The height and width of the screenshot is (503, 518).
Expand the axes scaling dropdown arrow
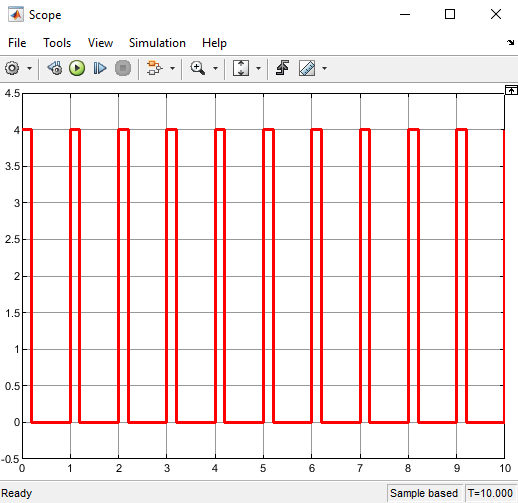[258, 68]
